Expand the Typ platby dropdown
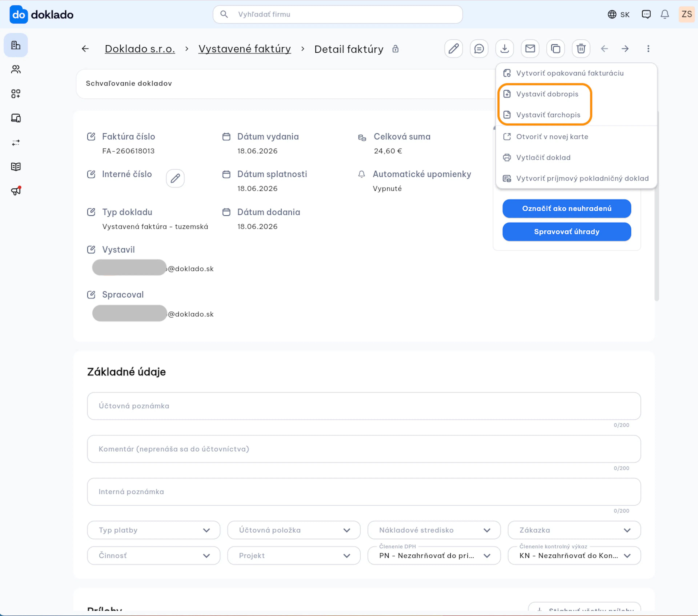The image size is (698, 616). (x=154, y=530)
